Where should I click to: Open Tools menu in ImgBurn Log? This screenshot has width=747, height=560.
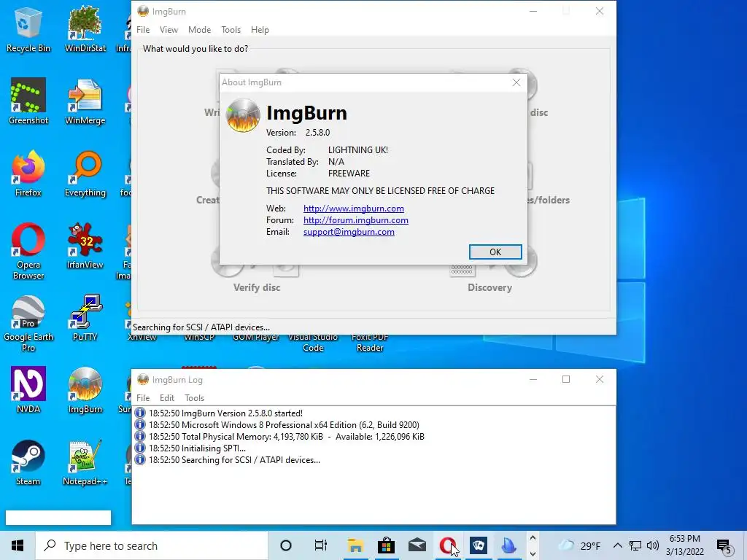pos(194,397)
